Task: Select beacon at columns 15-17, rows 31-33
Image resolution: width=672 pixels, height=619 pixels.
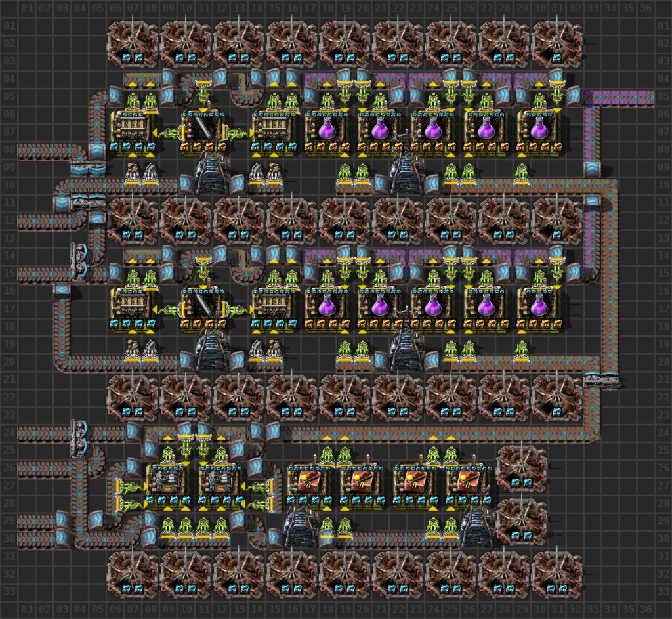Action: click(x=291, y=574)
